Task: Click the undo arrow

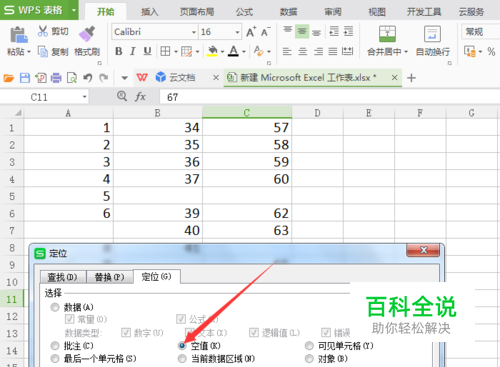Action: point(88,78)
